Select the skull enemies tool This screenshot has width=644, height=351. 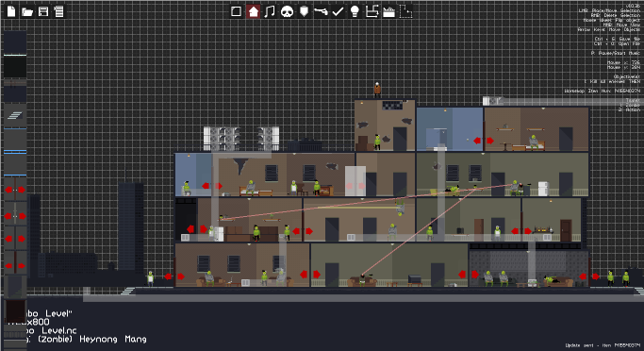click(287, 11)
